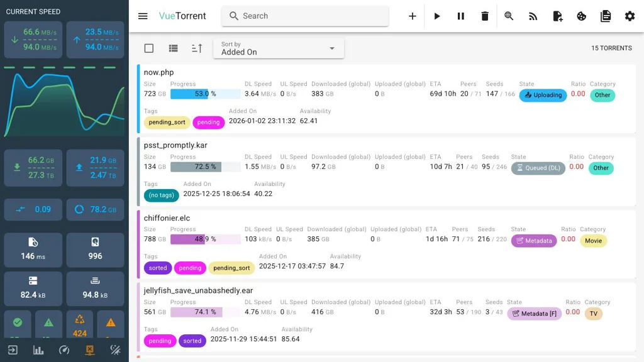Image resolution: width=644 pixels, height=362 pixels.
Task: Resume torrents with the play icon
Action: click(436, 16)
